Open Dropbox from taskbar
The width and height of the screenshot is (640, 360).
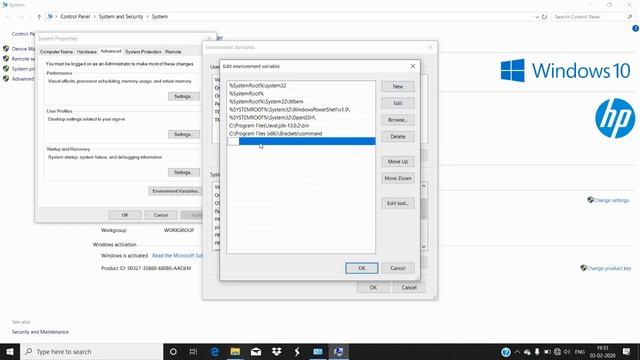coord(277,351)
